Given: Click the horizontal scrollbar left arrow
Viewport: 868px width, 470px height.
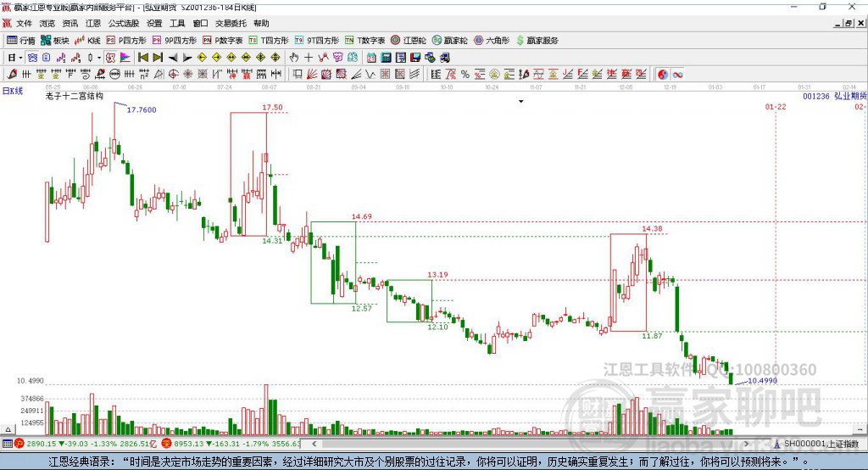Looking at the screenshot, I should pyautogui.click(x=314, y=444).
